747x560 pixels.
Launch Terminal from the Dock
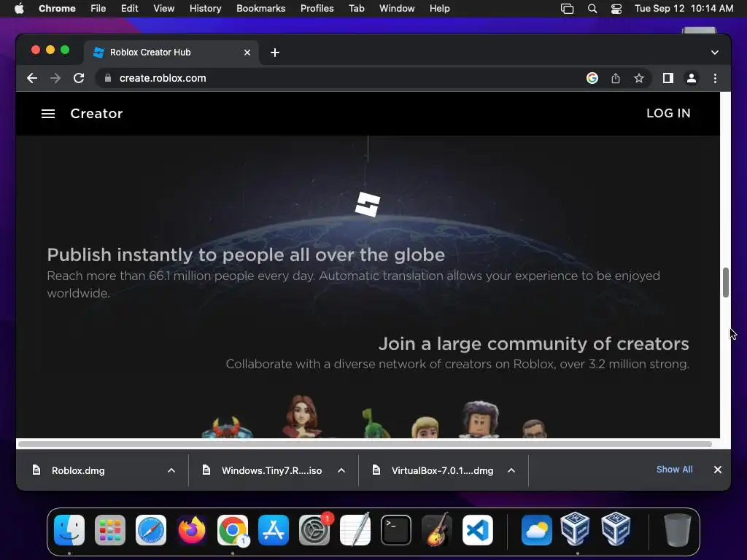click(x=396, y=530)
